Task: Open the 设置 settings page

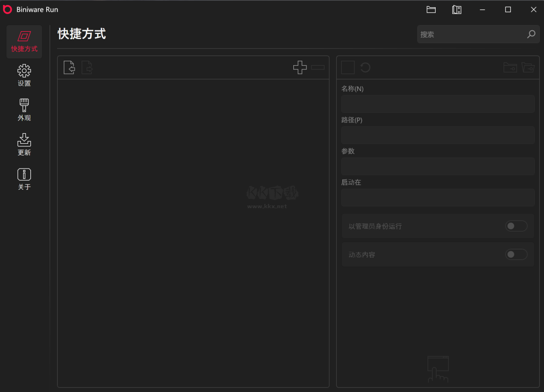Action: tap(24, 76)
